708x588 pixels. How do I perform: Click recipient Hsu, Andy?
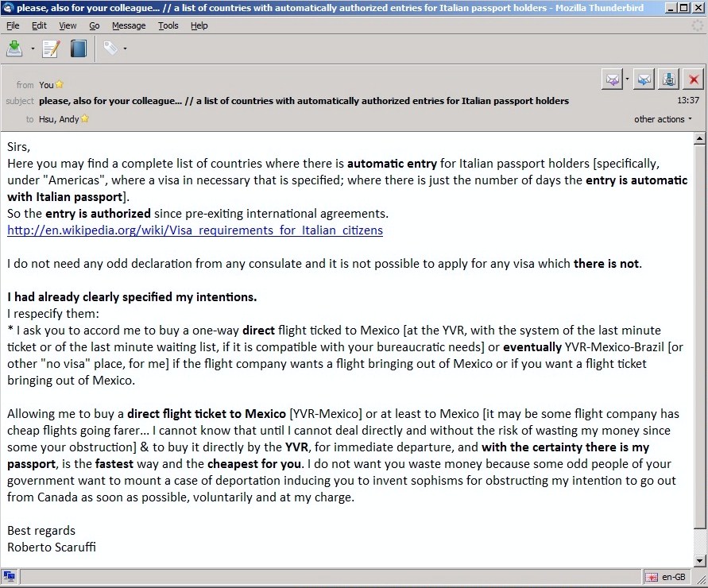point(59,119)
